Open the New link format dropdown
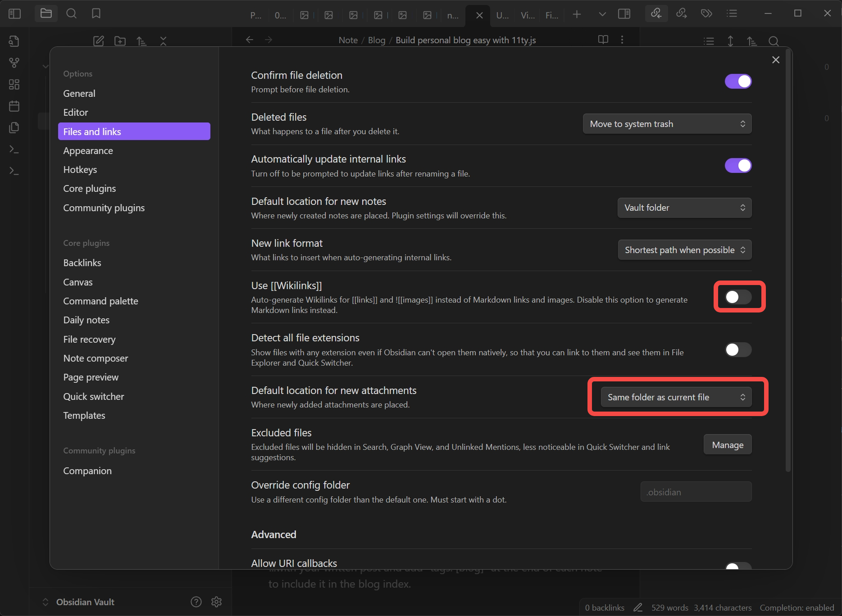Image resolution: width=842 pixels, height=616 pixels. pos(684,249)
